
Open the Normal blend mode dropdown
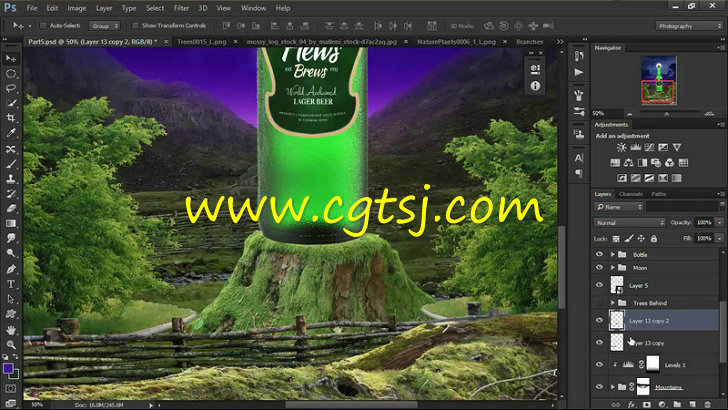pos(629,223)
